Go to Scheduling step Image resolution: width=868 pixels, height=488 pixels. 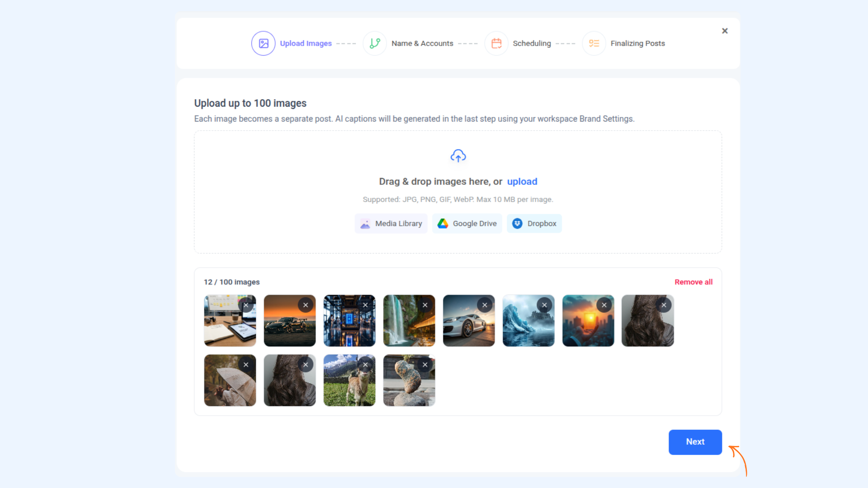(532, 43)
